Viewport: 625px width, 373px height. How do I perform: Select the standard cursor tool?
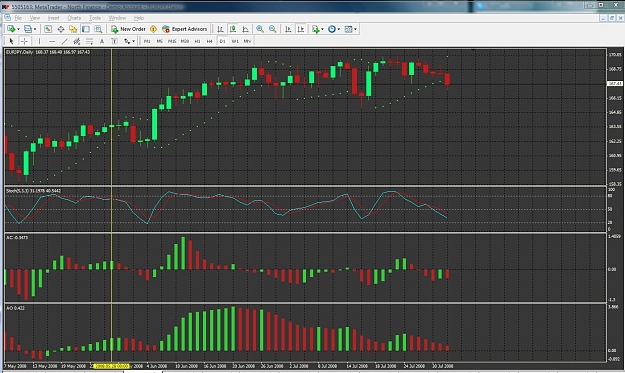click(x=11, y=41)
